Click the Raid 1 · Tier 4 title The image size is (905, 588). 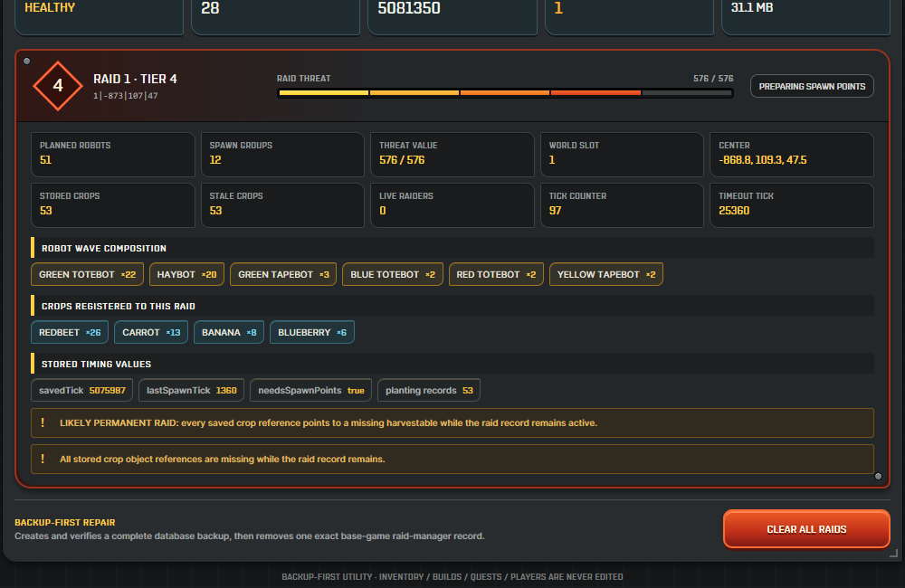(135, 79)
